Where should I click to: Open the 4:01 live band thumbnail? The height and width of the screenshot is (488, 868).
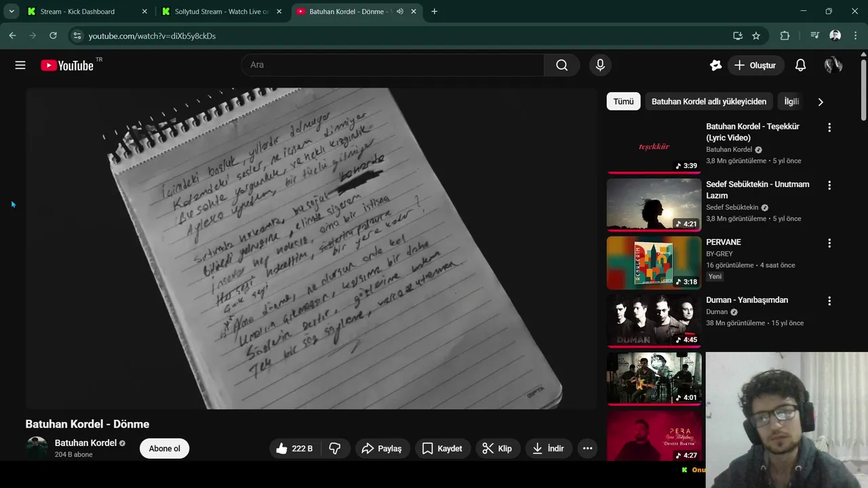pos(654,378)
